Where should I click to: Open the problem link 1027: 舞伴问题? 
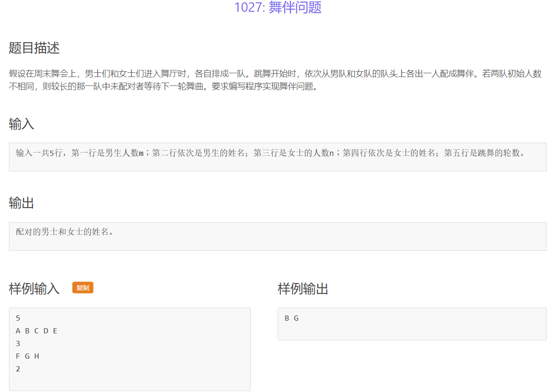coord(278,8)
